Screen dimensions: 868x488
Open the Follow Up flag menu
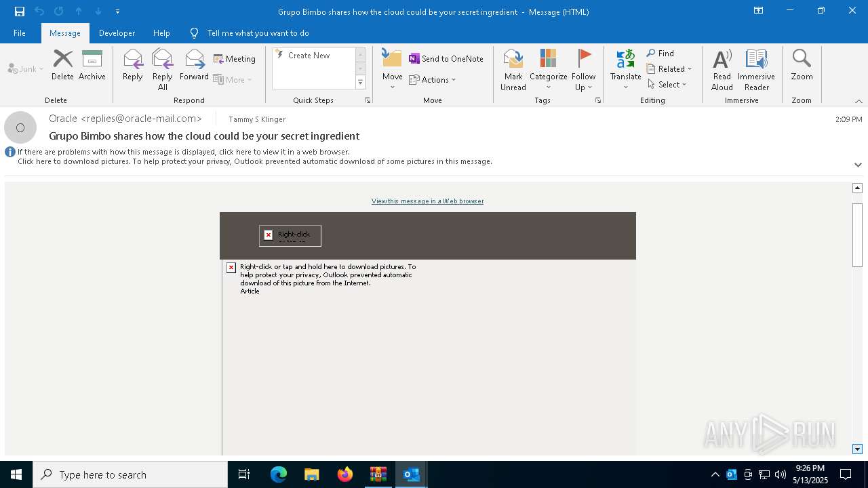[x=583, y=70]
